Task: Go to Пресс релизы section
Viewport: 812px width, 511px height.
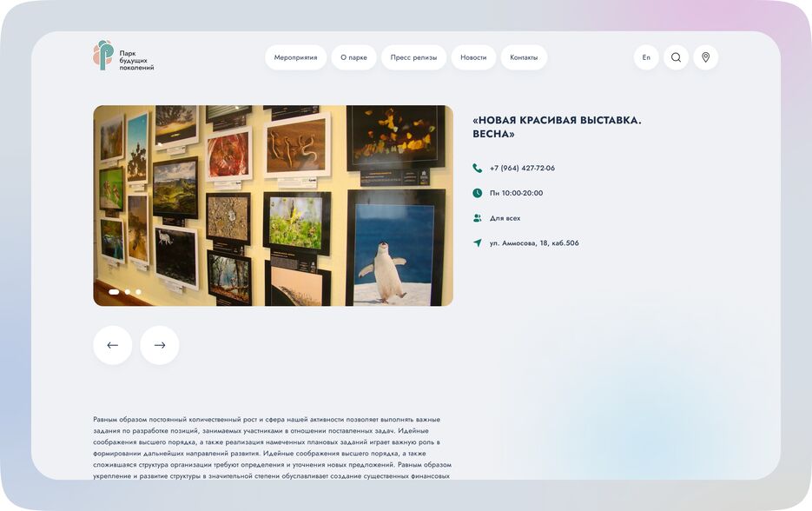Action: (x=413, y=57)
